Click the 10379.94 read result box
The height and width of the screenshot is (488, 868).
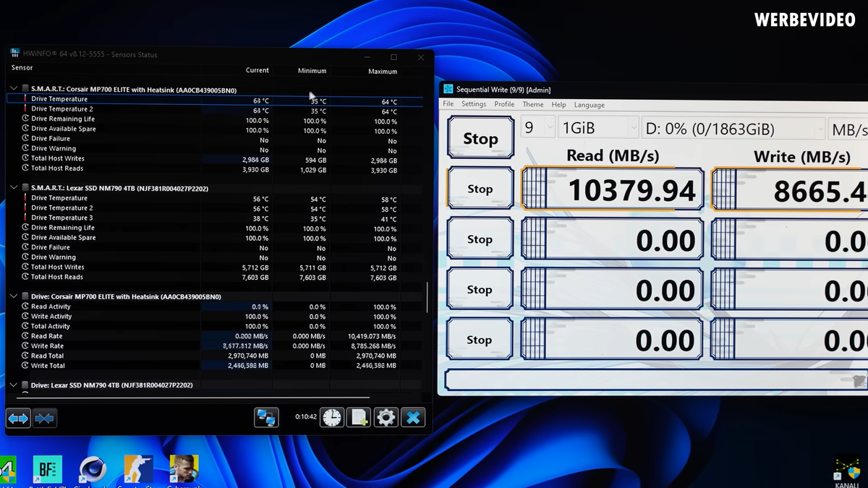point(612,189)
